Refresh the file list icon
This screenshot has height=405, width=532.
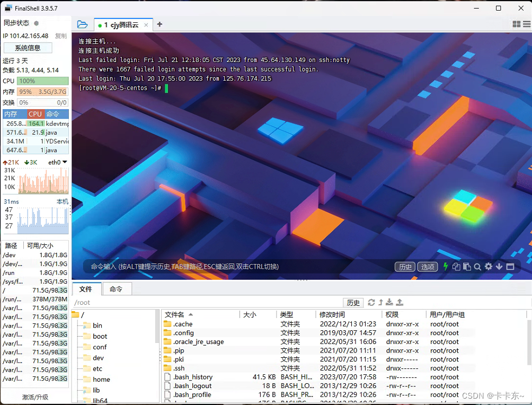[x=371, y=302]
